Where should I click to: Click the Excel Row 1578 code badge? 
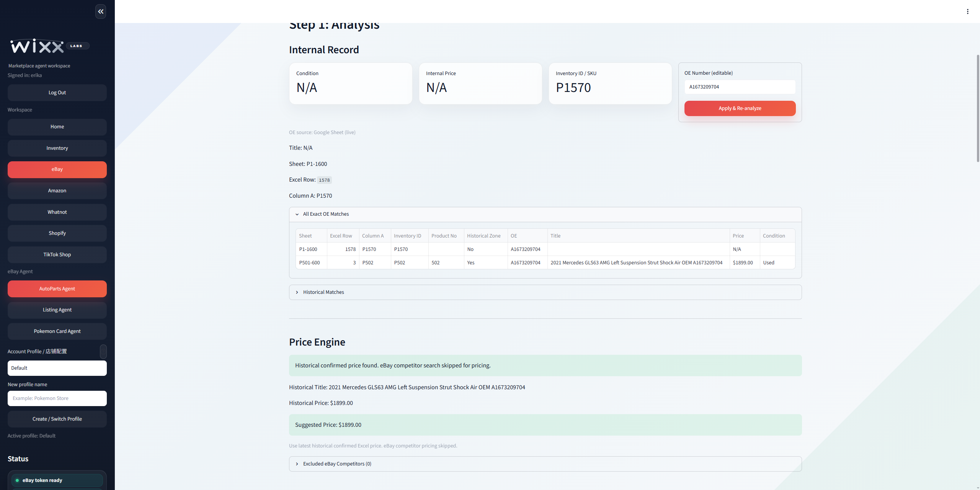pos(324,180)
